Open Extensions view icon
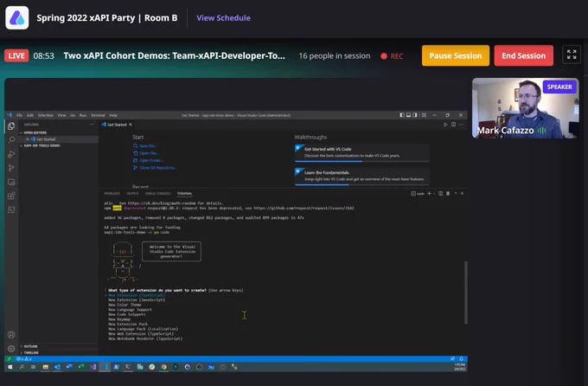Screen dimensions: 588x386 point(11,196)
